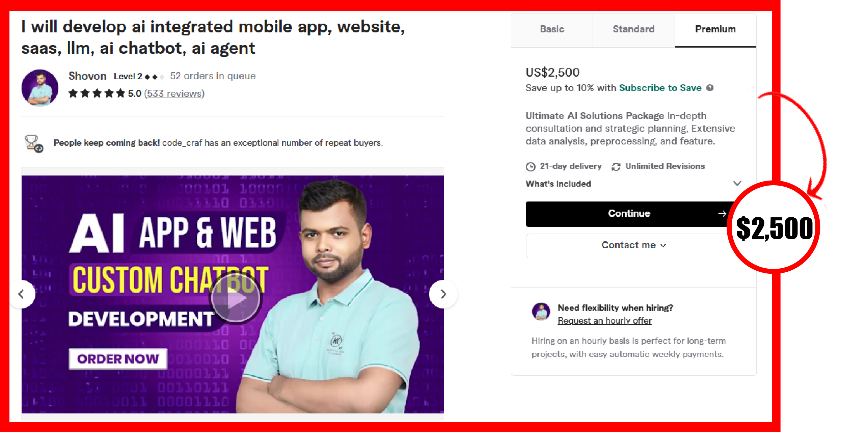The width and height of the screenshot is (868, 432).
Task: Switch to the Basic package tab
Action: 552,30
